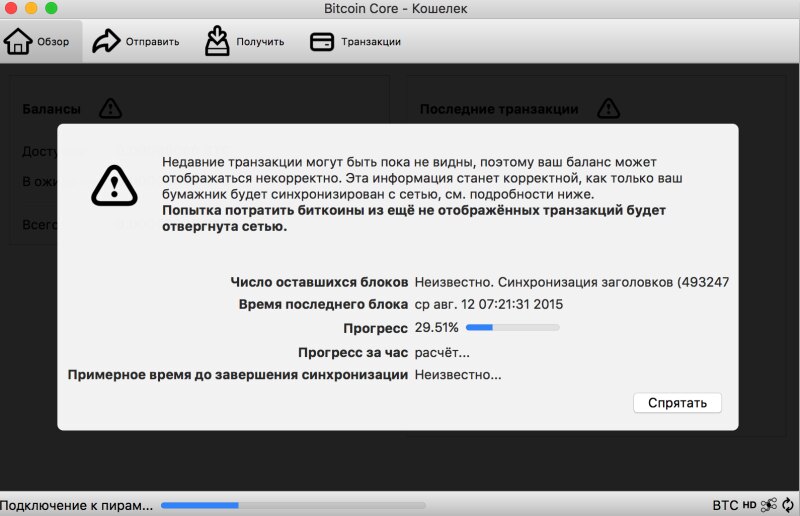This screenshot has width=800, height=516.
Task: Click warning icon beside Балансы heading
Action: [110, 108]
